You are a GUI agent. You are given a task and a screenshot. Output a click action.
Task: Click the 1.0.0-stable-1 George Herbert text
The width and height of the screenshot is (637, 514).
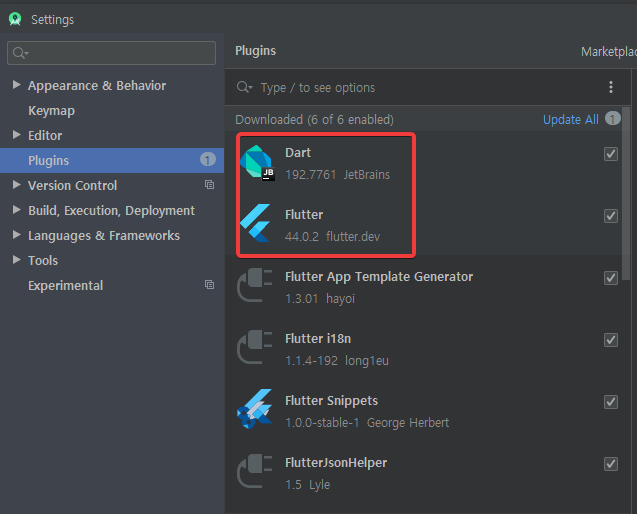click(x=367, y=423)
